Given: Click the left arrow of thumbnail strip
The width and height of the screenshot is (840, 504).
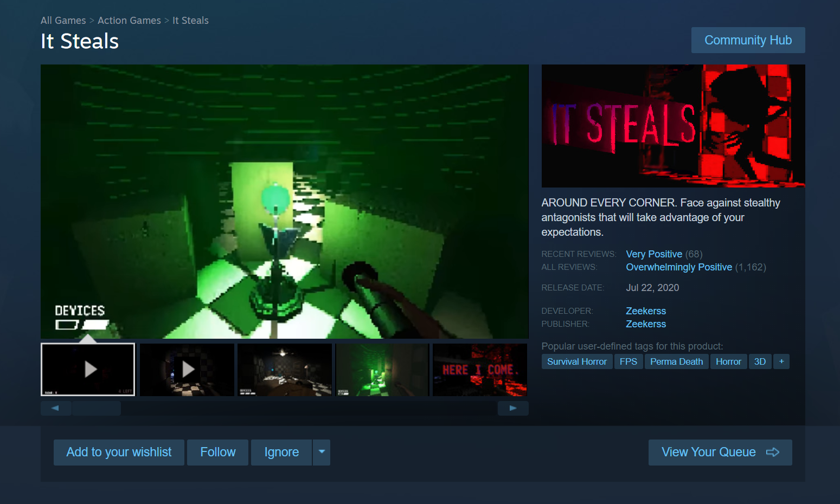Looking at the screenshot, I should 55,408.
